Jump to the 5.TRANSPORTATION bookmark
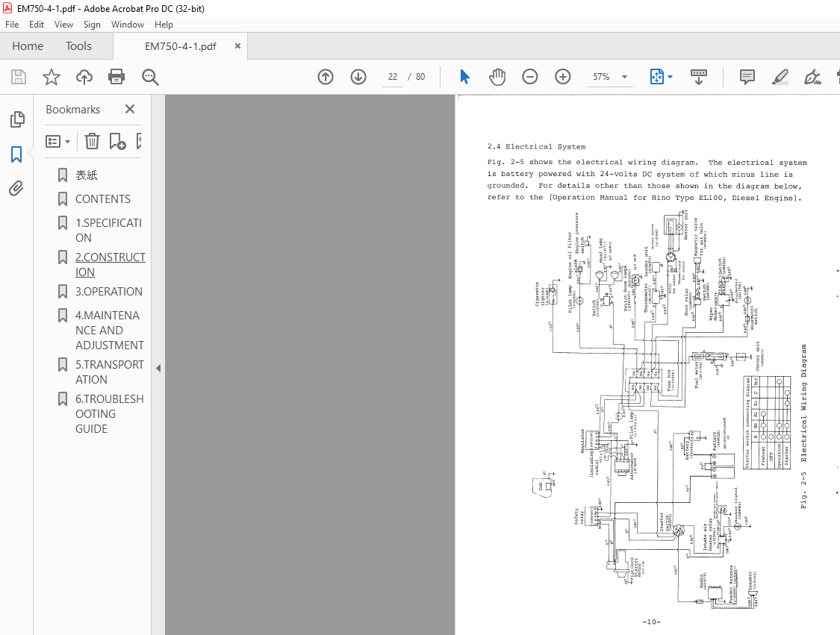The width and height of the screenshot is (840, 635). click(x=110, y=372)
